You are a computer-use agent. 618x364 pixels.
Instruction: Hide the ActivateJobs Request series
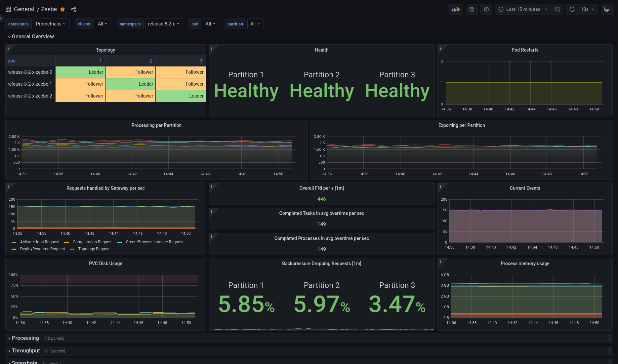coord(39,242)
